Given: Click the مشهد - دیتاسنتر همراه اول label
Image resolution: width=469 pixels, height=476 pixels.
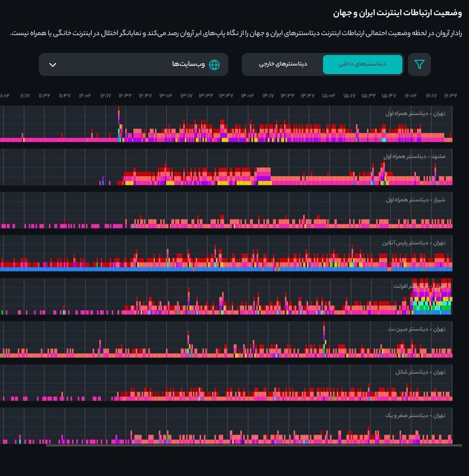Looking at the screenshot, I should (x=414, y=156).
